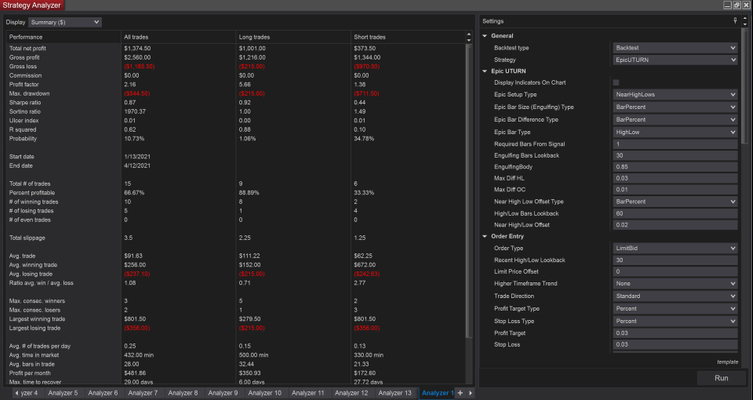Switch to the Analyzer 12 tab
Screen dimensions: 753x400
coord(352,393)
